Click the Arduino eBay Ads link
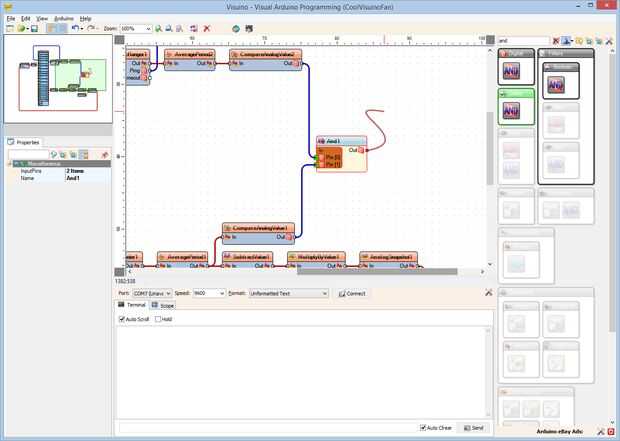This screenshot has width=620, height=441. (560, 432)
